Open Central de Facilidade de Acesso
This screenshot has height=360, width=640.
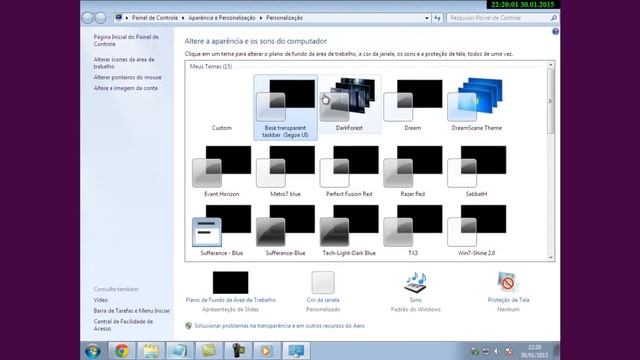click(123, 325)
